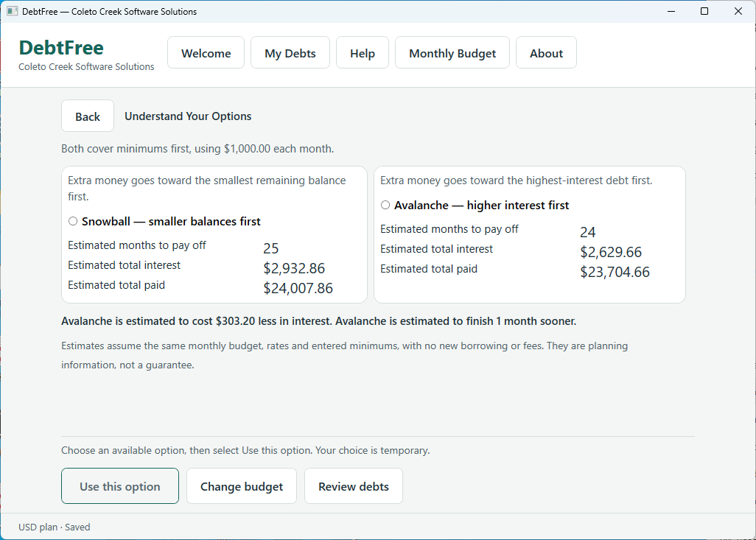Go to My Debts section

point(290,52)
